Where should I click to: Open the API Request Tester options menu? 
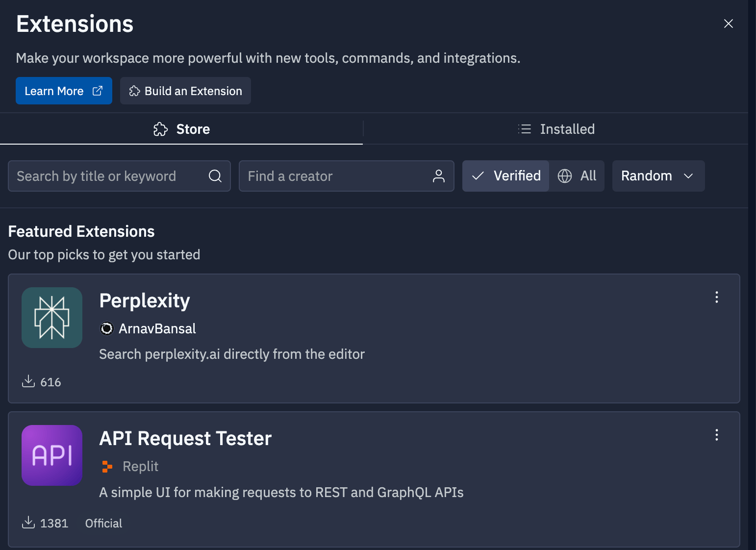pyautogui.click(x=717, y=435)
